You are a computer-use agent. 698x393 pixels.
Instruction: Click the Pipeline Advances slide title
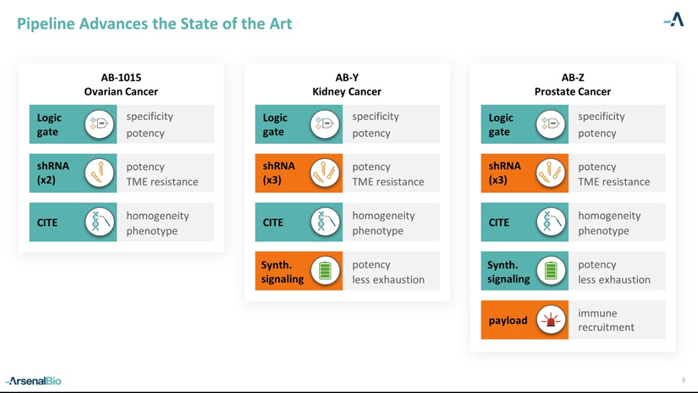154,24
